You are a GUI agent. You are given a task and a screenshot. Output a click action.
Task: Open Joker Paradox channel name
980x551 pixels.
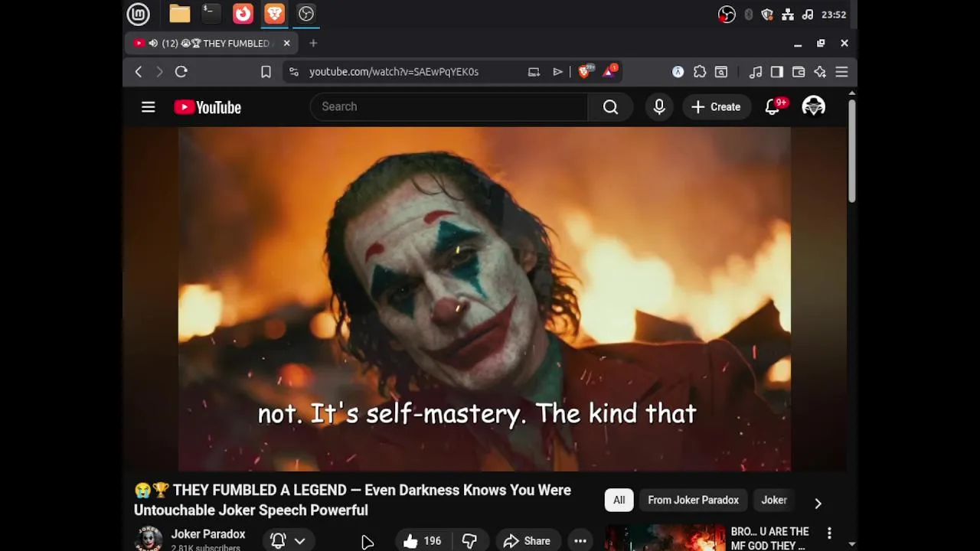pyautogui.click(x=208, y=534)
